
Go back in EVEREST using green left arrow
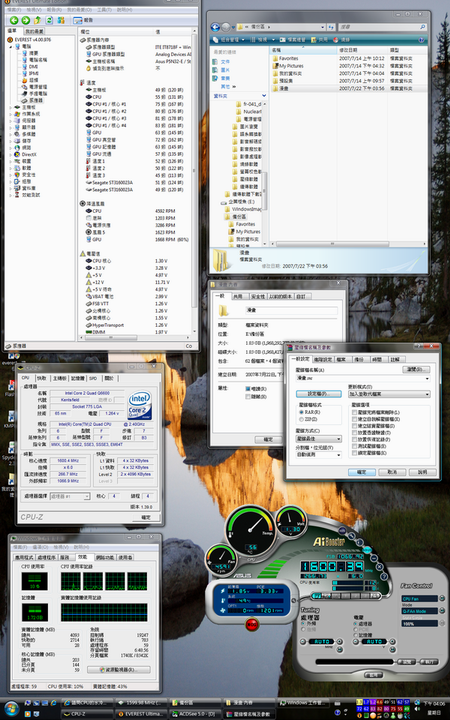14,20
